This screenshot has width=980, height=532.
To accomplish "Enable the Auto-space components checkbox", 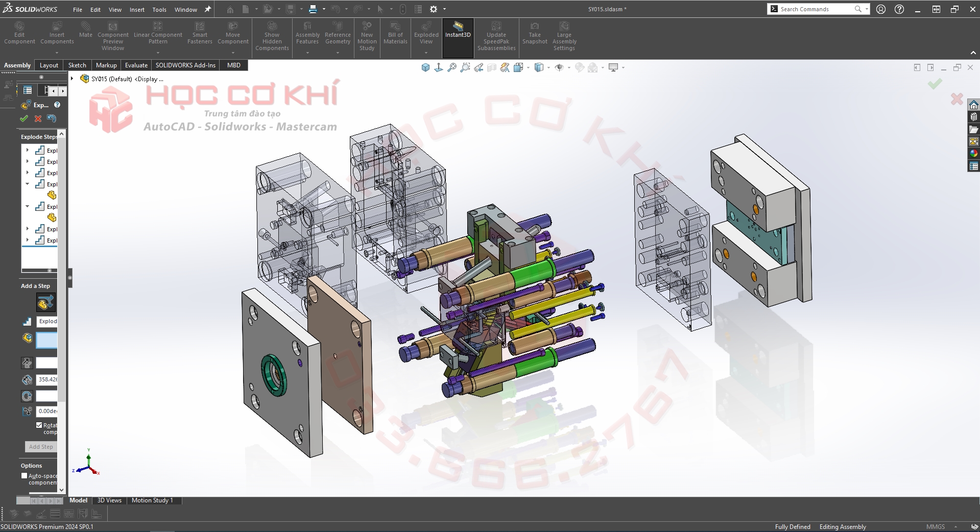I will pos(24,475).
